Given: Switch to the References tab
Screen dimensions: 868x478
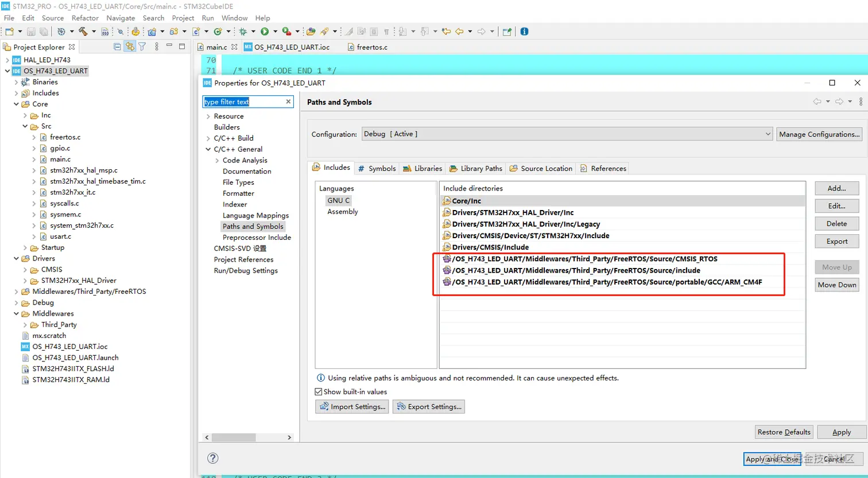Looking at the screenshot, I should coord(603,168).
